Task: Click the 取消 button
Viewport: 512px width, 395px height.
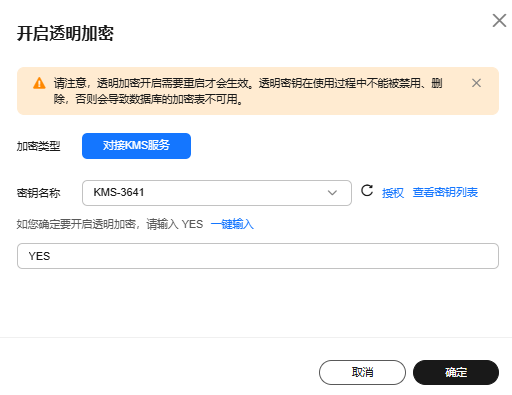Action: pos(362,372)
